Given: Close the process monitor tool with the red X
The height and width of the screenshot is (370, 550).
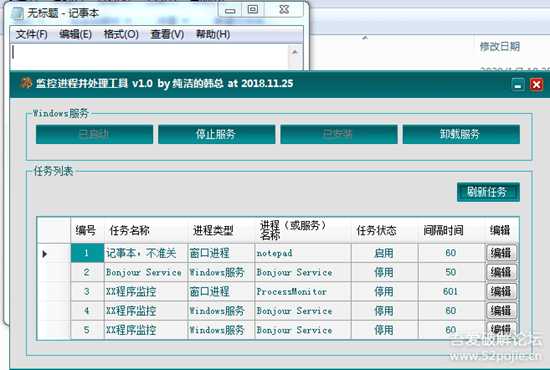Looking at the screenshot, I should [536, 85].
